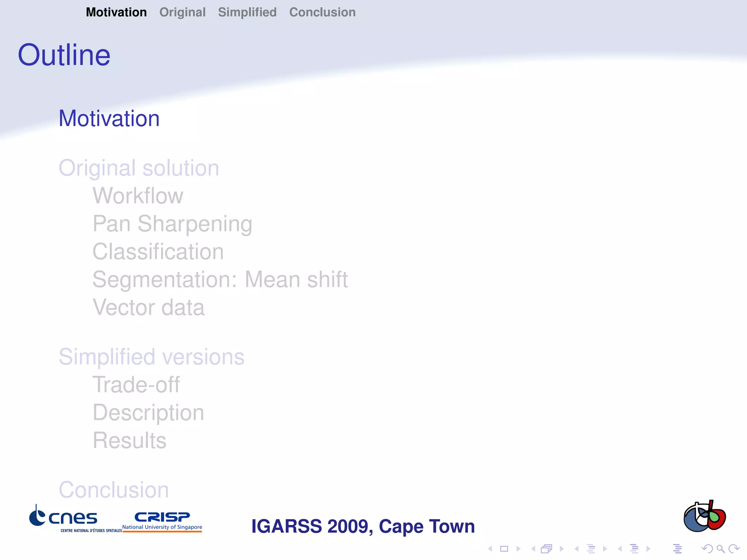Jump to Segmentation: Mean shift entry
The image size is (747, 560).
220,279
